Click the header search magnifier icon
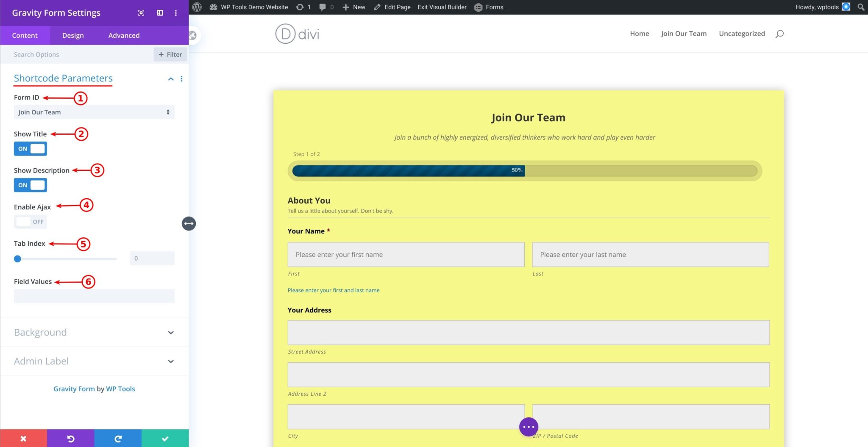868x447 pixels. point(779,34)
